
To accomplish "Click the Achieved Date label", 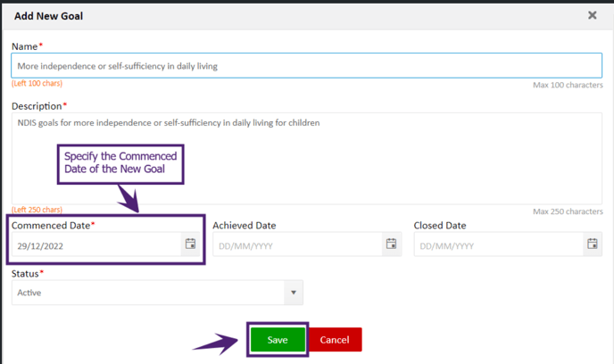I will [244, 226].
